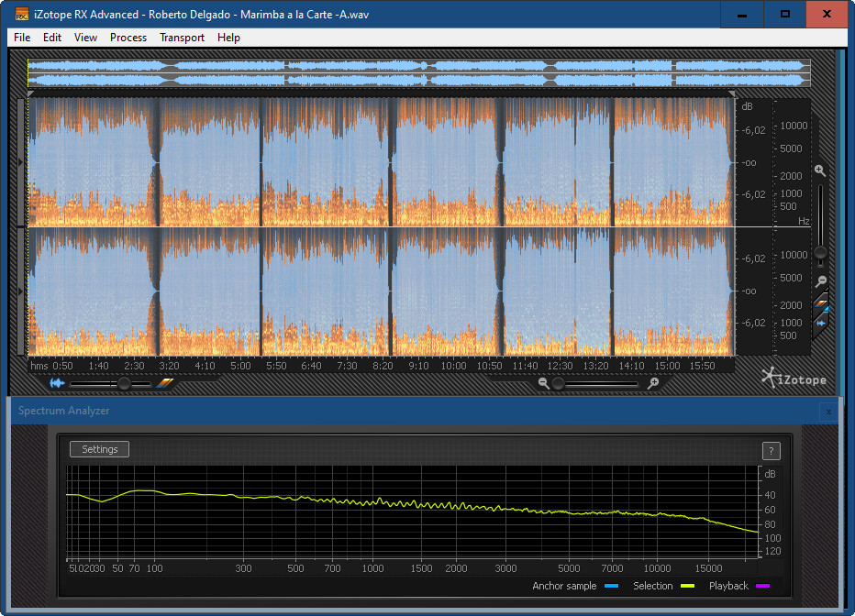Click the vertical zoom out magnifier

tap(820, 280)
